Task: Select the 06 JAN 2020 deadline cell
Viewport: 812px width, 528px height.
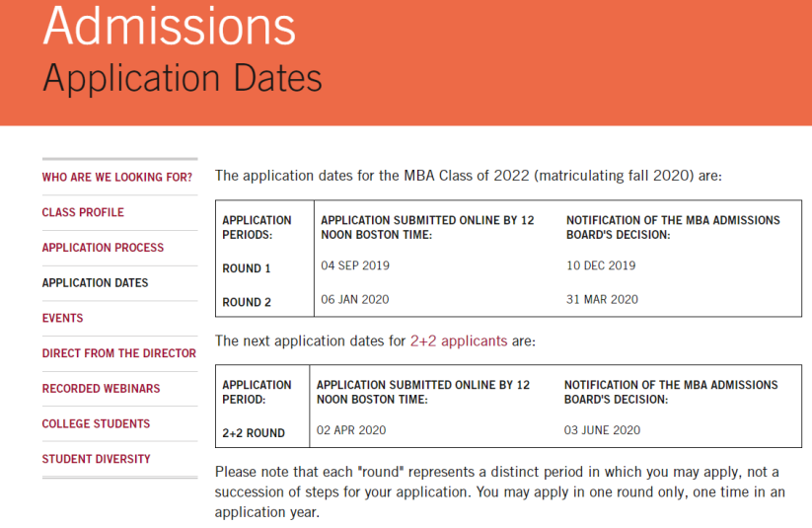Action: pos(355,300)
